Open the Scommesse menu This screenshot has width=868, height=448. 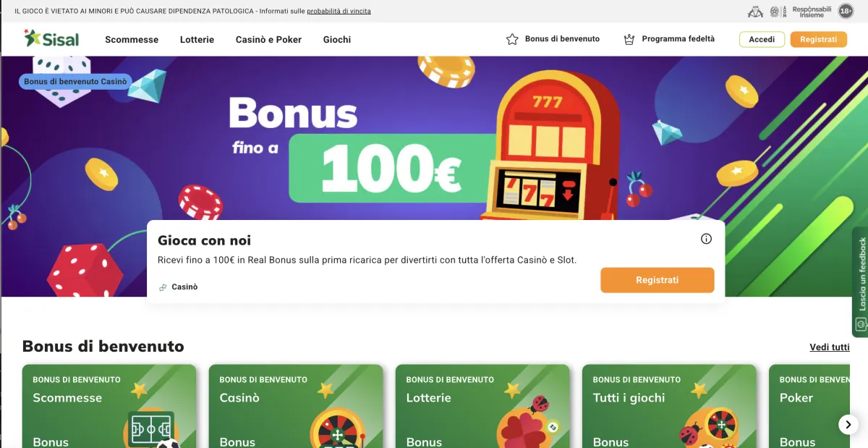[132, 40]
